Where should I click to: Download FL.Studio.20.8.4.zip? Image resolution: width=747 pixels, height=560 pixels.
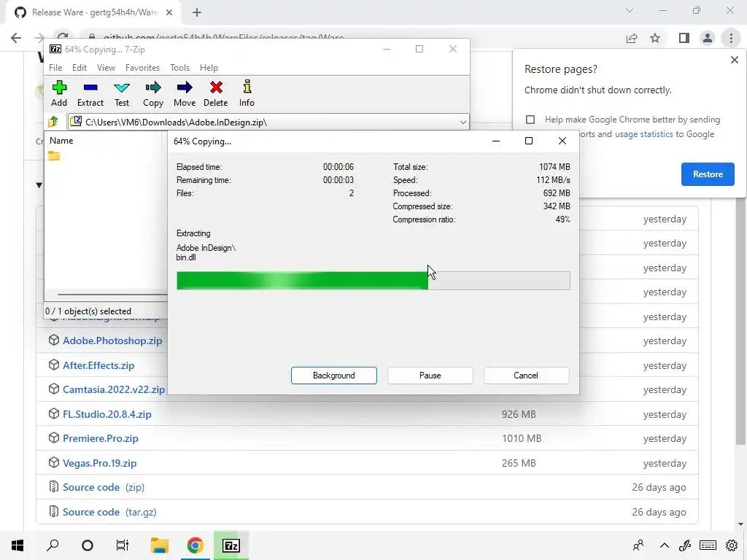(x=107, y=414)
